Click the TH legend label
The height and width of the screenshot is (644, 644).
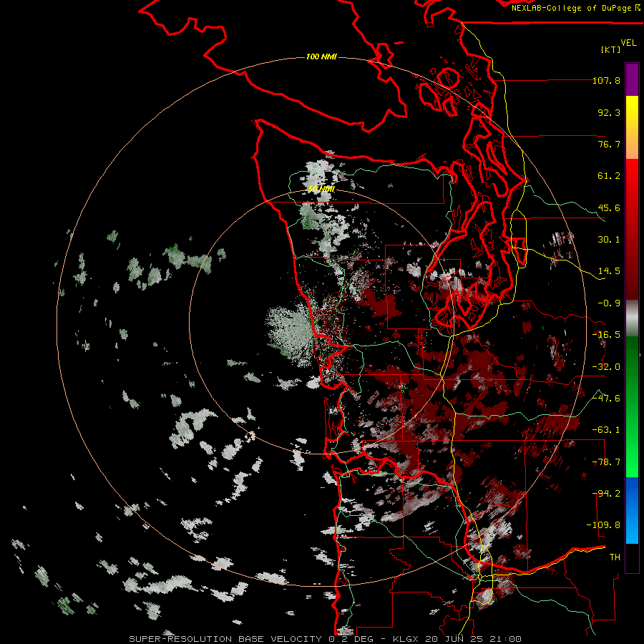tap(615, 557)
